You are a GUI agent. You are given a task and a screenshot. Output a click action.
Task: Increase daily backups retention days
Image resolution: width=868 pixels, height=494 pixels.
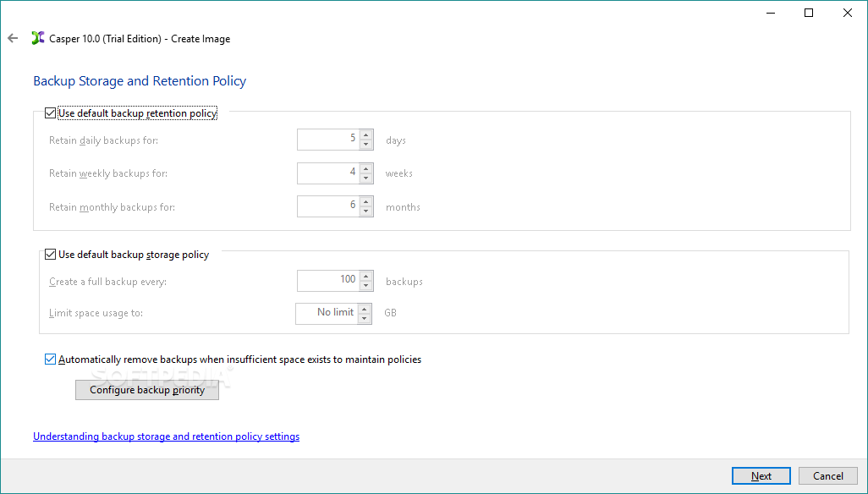(366, 135)
